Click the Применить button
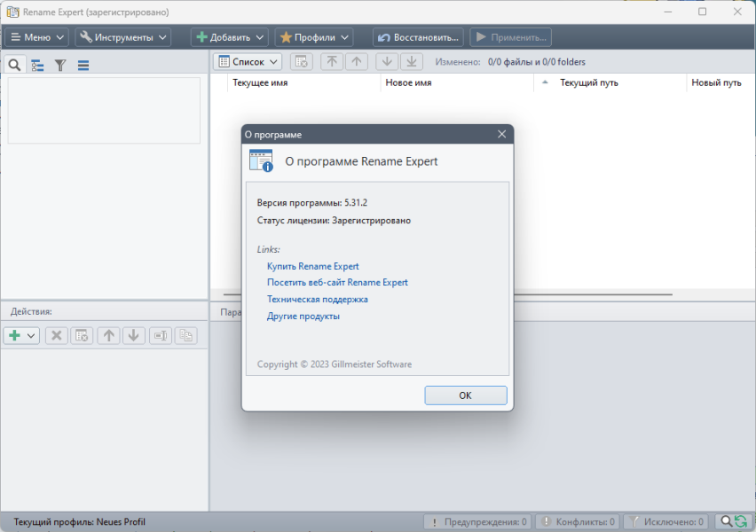756x532 pixels. (510, 37)
